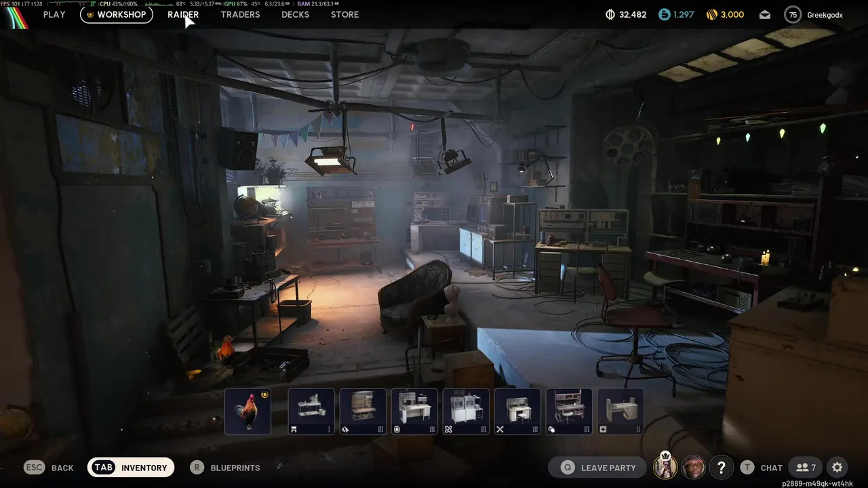Click the gold currency balance 3,000
The width and height of the screenshot is (868, 488).
(725, 14)
